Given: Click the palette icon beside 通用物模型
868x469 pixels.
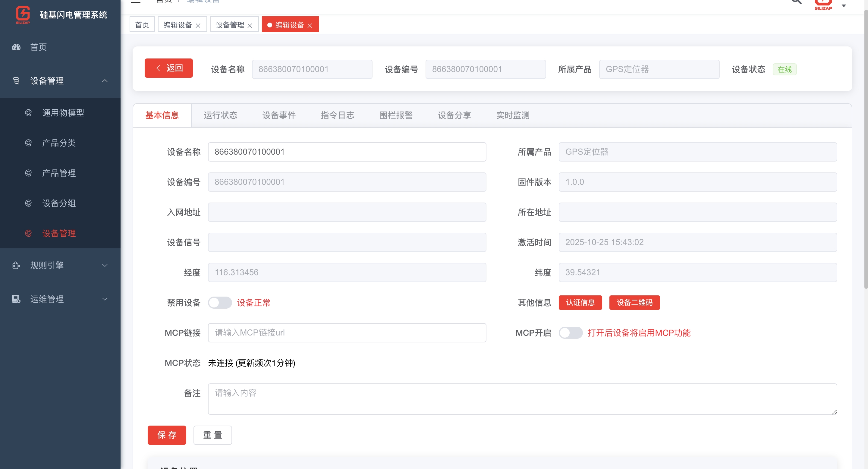Looking at the screenshot, I should pyautogui.click(x=28, y=113).
